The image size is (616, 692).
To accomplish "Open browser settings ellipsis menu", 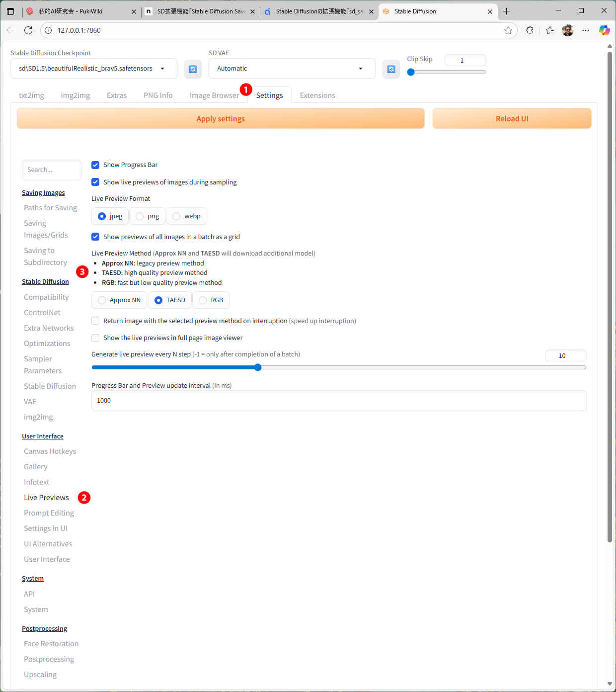I will point(586,30).
